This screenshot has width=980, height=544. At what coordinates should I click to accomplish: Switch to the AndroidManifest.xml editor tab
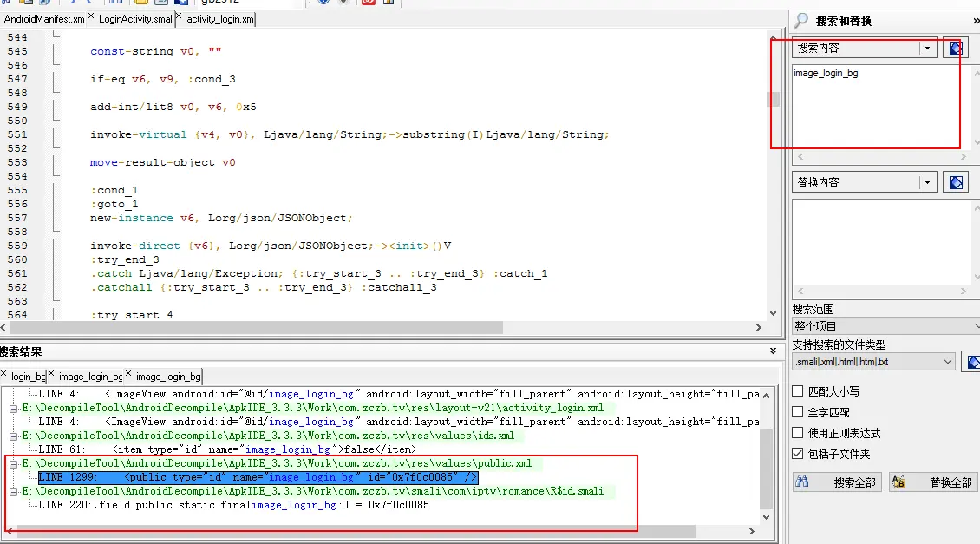(43, 19)
